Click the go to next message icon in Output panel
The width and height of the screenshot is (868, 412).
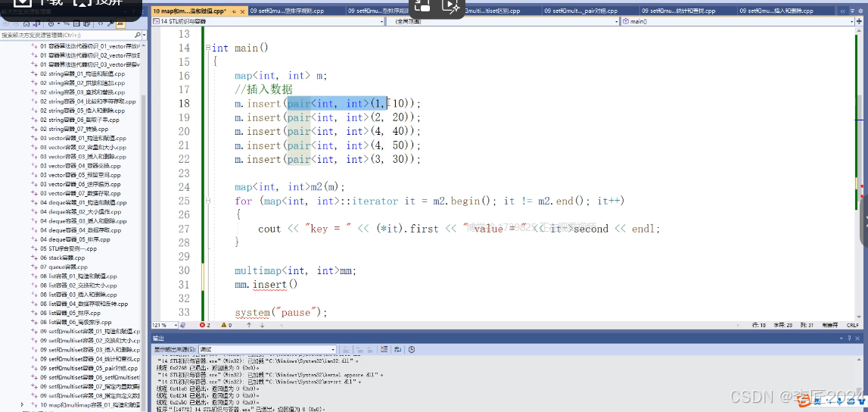369,349
